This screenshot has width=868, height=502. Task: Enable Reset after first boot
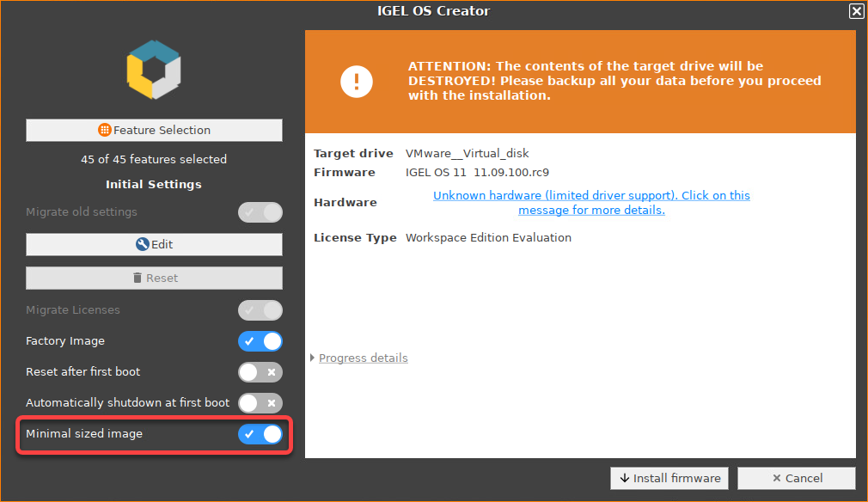pos(260,372)
